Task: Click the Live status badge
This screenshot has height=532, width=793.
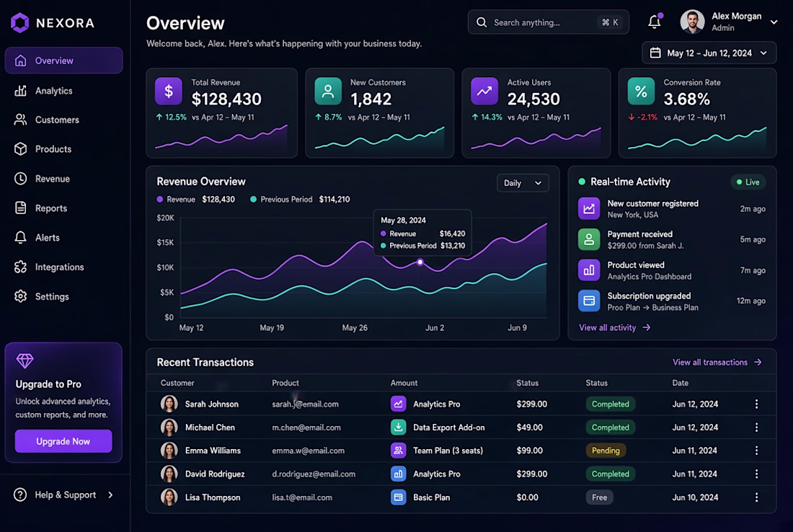Action: pyautogui.click(x=748, y=182)
